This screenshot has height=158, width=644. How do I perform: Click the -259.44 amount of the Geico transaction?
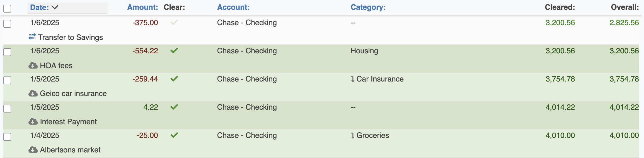pos(145,79)
